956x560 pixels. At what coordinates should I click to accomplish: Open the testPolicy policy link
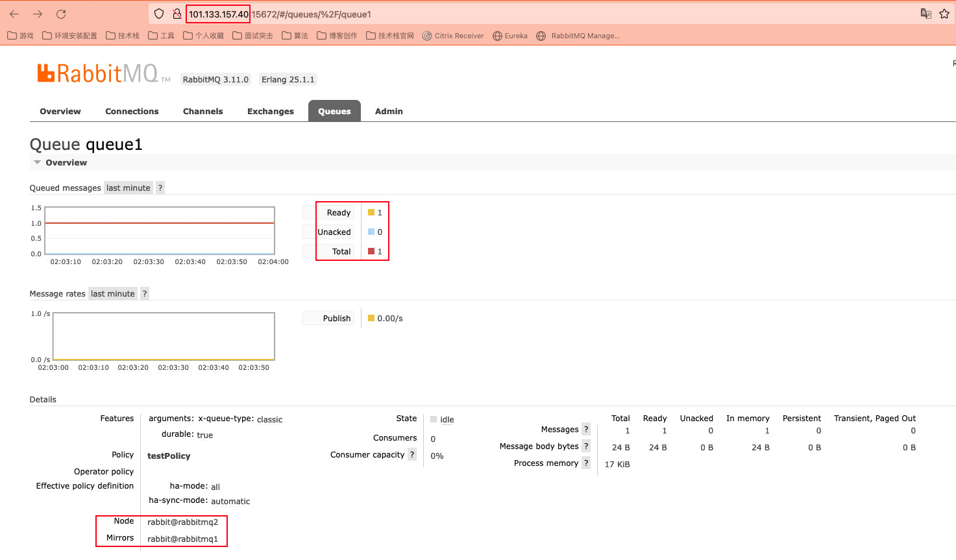(169, 456)
